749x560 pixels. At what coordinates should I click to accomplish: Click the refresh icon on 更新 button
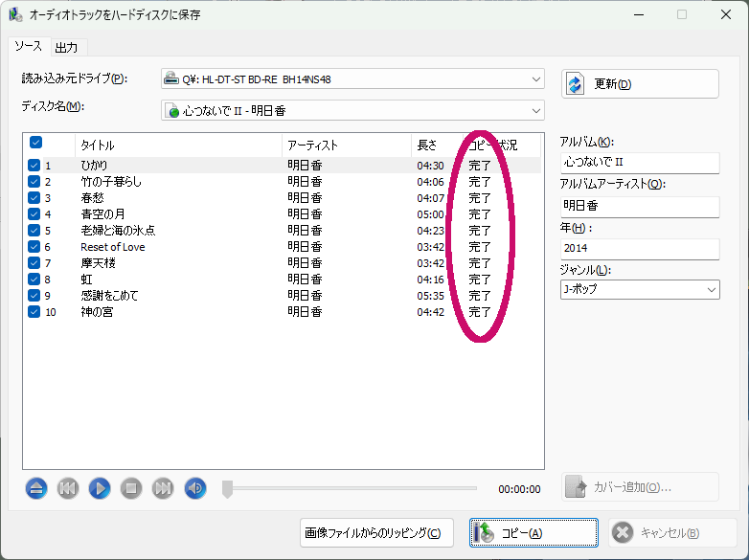(575, 84)
